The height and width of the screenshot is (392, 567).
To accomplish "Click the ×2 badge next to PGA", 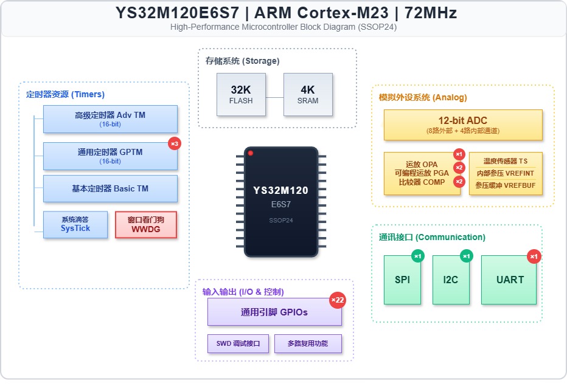I will [x=459, y=168].
